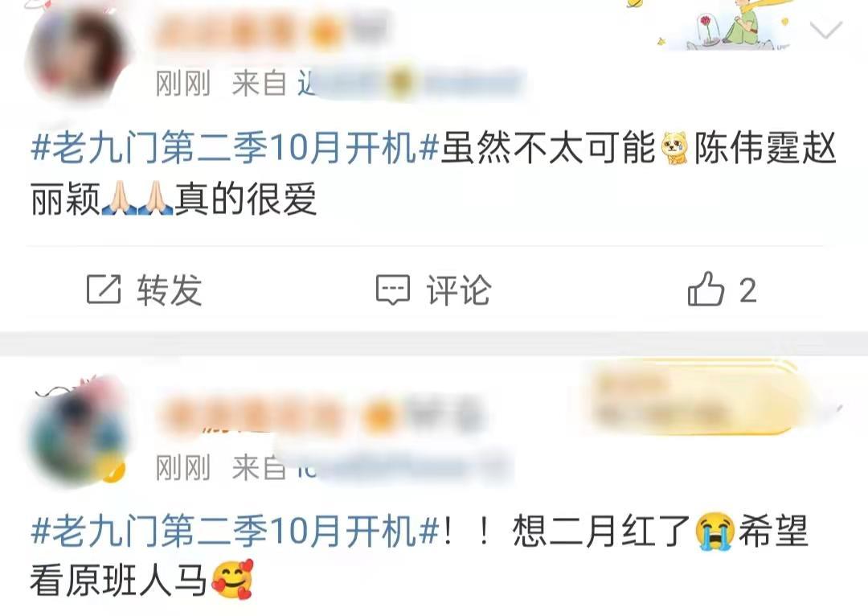Image resolution: width=868 pixels, height=616 pixels.
Task: Open second post's hashtag 老九门第二季10月开机
Action: click(x=235, y=531)
